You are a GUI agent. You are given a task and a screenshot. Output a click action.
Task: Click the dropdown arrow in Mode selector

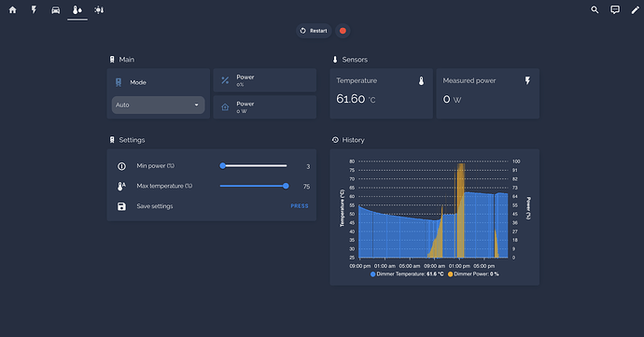click(196, 105)
